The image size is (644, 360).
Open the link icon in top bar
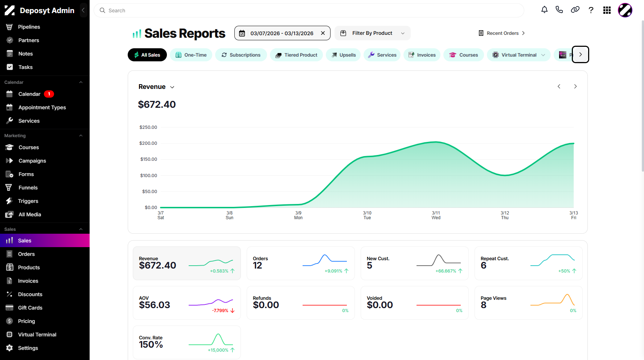575,10
